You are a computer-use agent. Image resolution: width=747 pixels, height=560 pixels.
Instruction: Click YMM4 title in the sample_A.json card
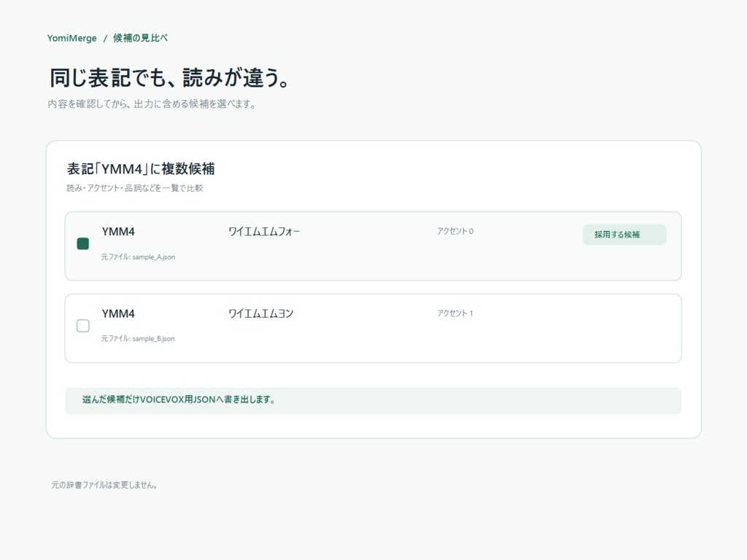(x=118, y=232)
